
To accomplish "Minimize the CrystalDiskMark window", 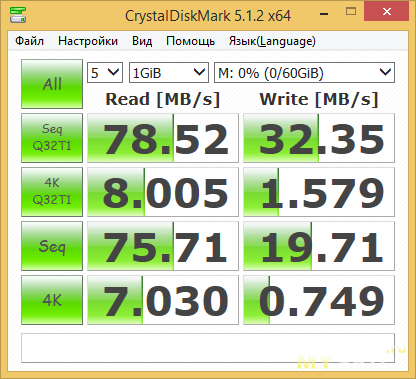I will pyautogui.click(x=324, y=14).
